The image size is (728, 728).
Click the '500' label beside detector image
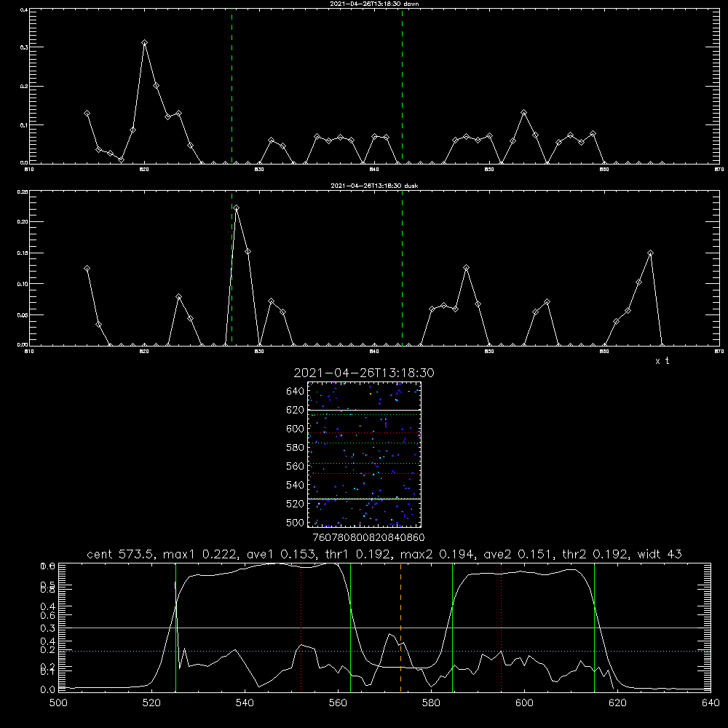(x=296, y=522)
